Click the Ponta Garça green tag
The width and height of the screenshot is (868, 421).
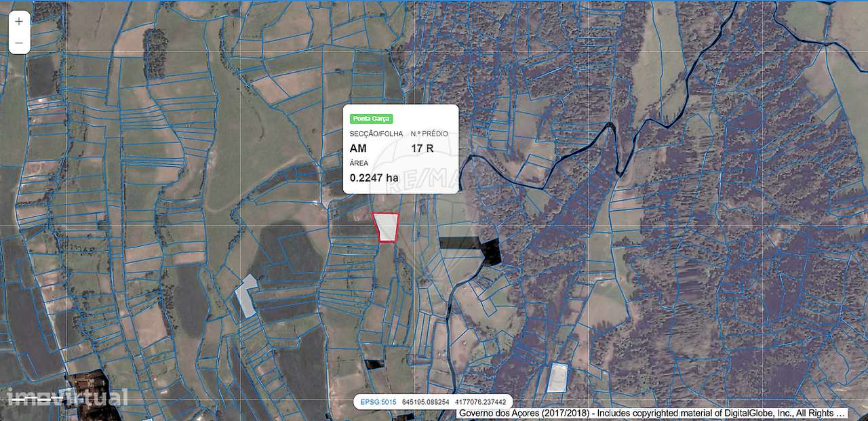(371, 119)
